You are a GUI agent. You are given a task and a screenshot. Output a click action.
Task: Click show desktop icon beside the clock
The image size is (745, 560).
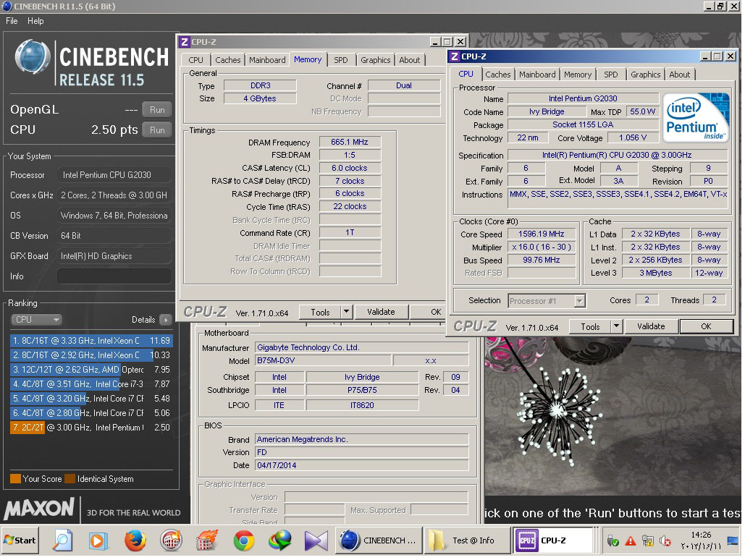(x=733, y=540)
